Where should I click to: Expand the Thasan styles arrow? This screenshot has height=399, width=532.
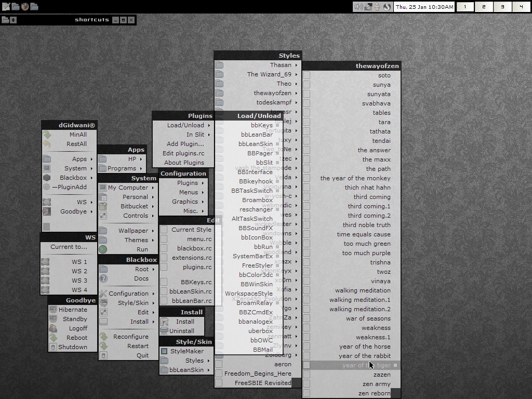point(296,65)
